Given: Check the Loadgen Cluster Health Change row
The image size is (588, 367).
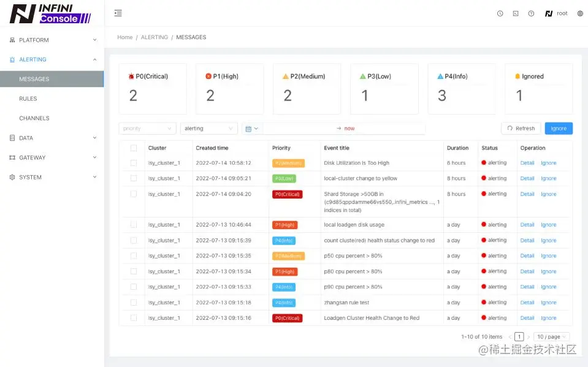Looking at the screenshot, I should (x=134, y=317).
